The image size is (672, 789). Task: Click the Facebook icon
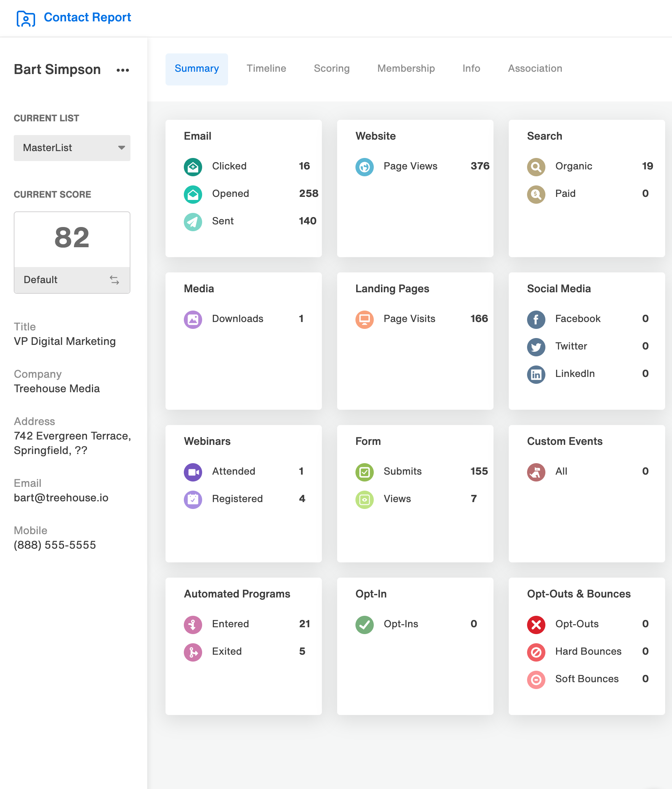pyautogui.click(x=536, y=319)
